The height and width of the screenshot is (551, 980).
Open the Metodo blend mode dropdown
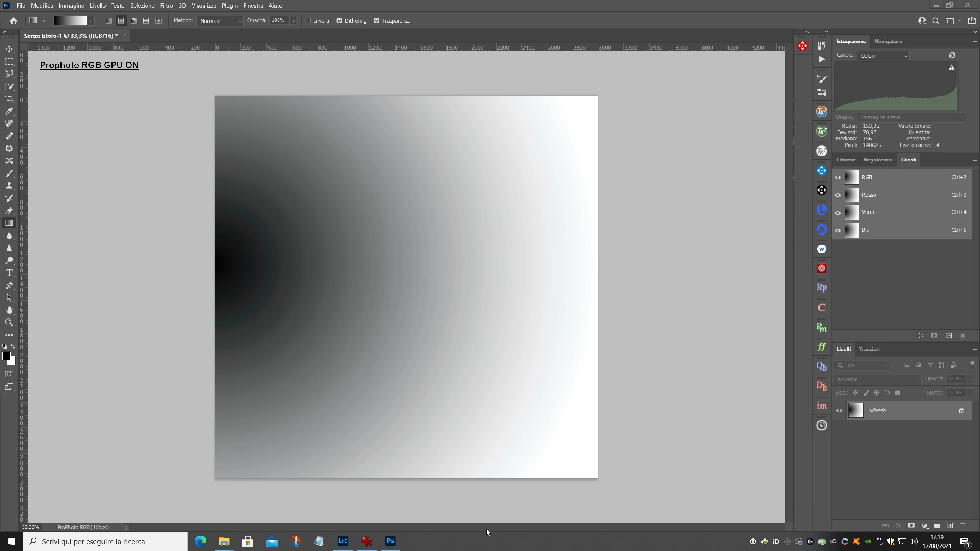(220, 21)
